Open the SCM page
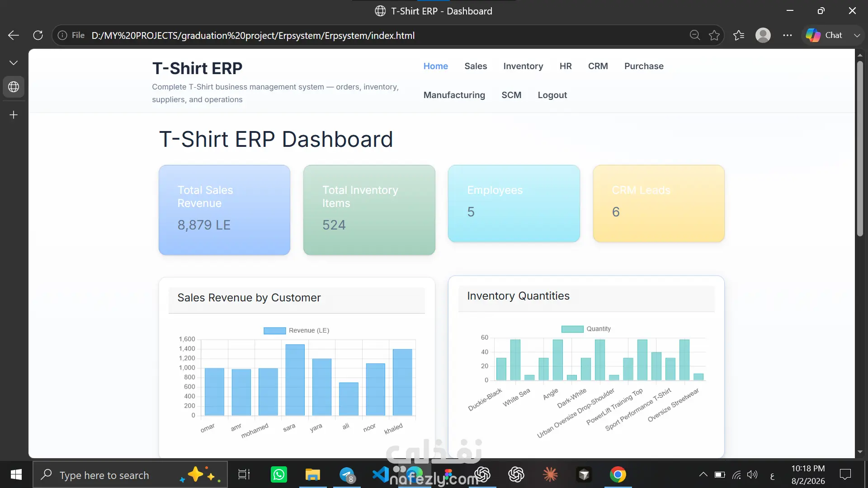This screenshot has height=488, width=868. 511,95
